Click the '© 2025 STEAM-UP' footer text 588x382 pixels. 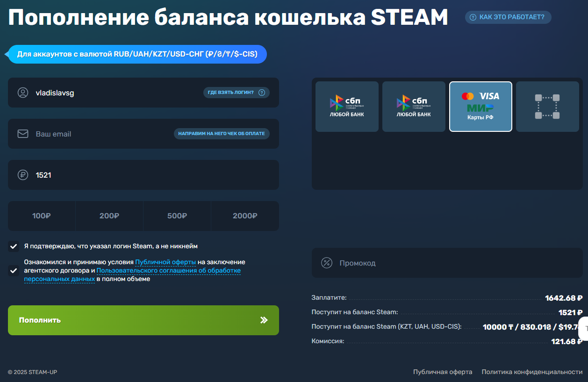[x=32, y=372]
